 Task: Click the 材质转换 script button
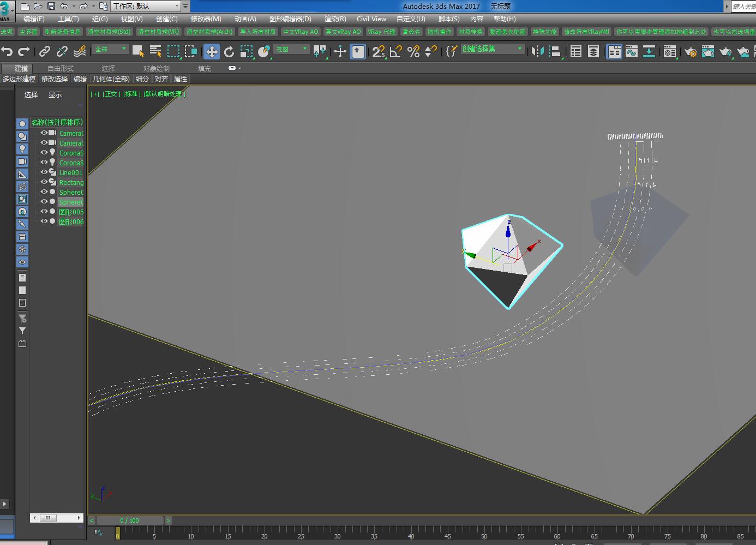tap(471, 32)
